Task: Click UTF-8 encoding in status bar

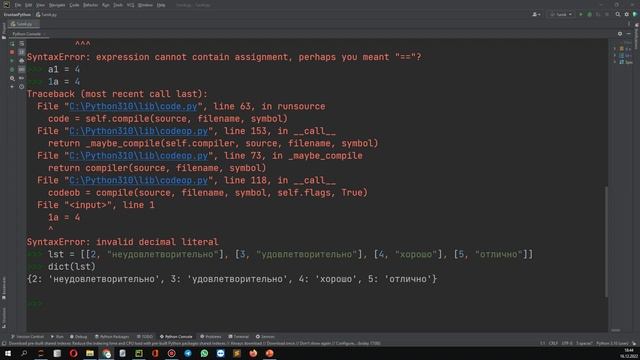Action: 567,343
